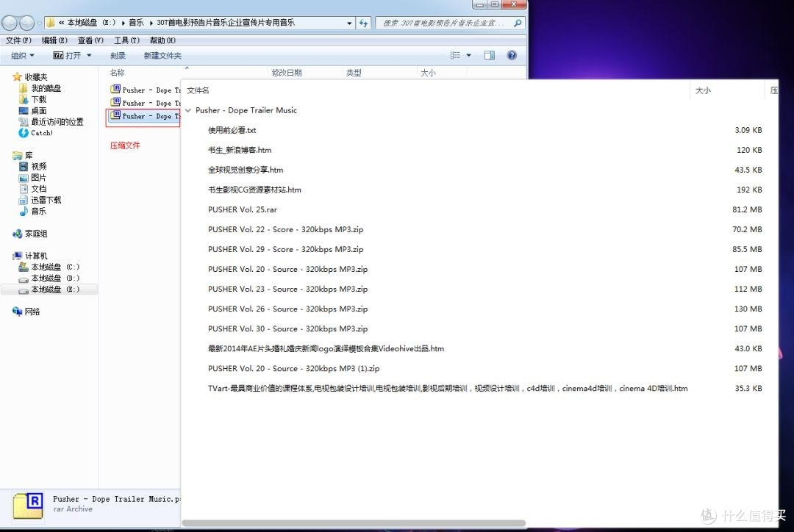Image resolution: width=794 pixels, height=532 pixels.
Task: Open the 组织 toolbar dropdown
Action: [x=23, y=55]
